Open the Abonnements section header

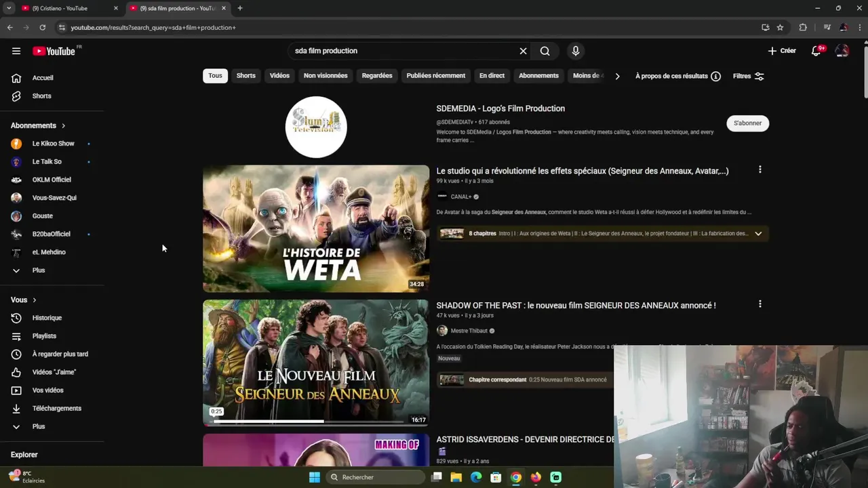pos(38,125)
